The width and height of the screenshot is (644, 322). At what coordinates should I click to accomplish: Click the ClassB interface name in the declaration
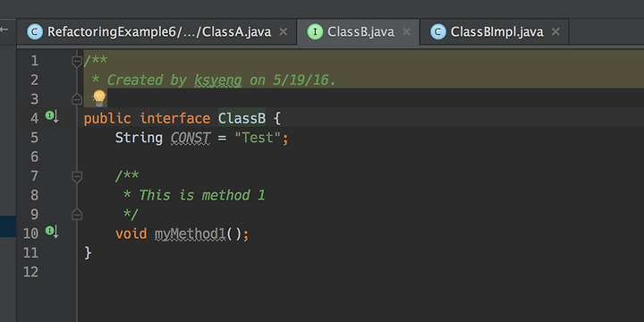241,118
